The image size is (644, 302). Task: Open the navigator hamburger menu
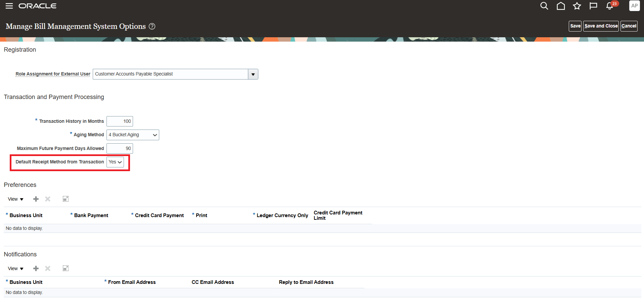tap(9, 6)
